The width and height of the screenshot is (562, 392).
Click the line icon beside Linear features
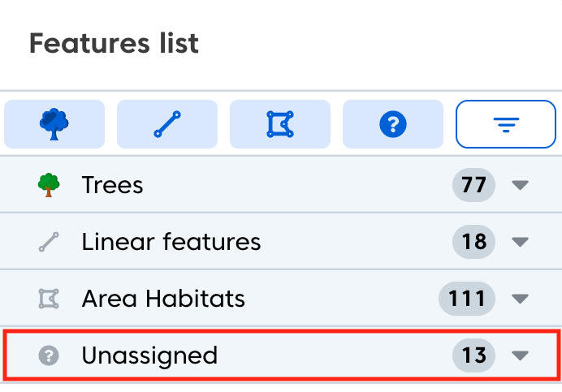(49, 242)
